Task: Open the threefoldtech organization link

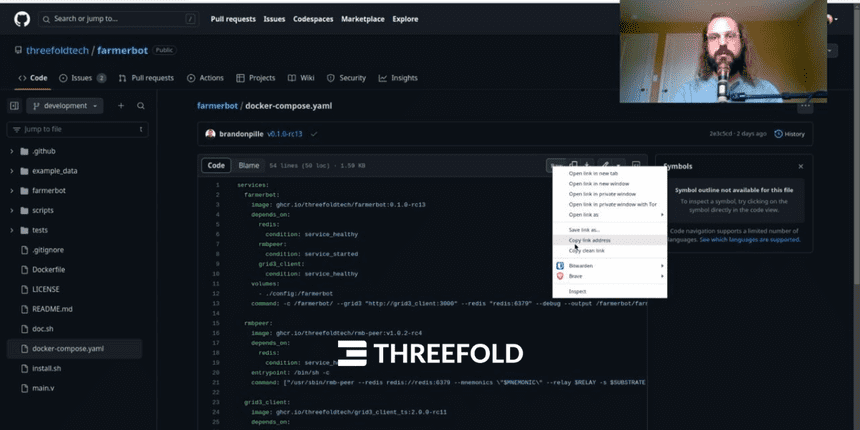Action: click(57, 50)
